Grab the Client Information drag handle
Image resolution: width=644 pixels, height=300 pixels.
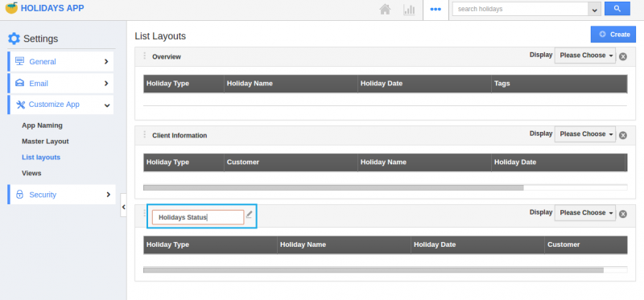[144, 134]
